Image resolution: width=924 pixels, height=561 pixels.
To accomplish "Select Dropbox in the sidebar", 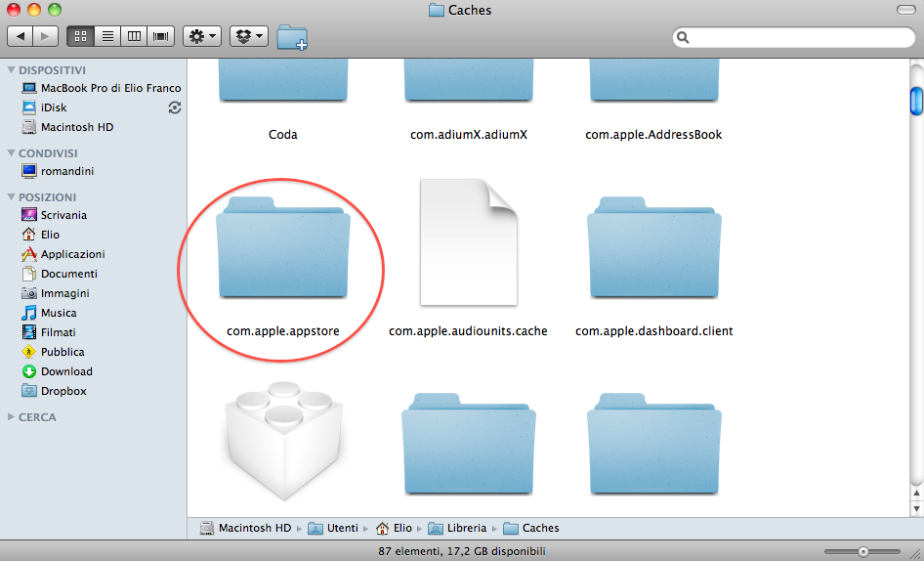I will click(63, 391).
